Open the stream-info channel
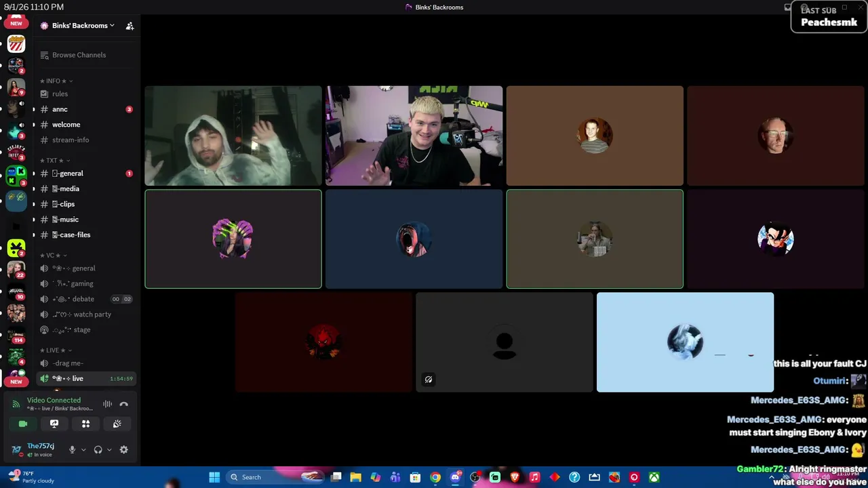 (86, 140)
